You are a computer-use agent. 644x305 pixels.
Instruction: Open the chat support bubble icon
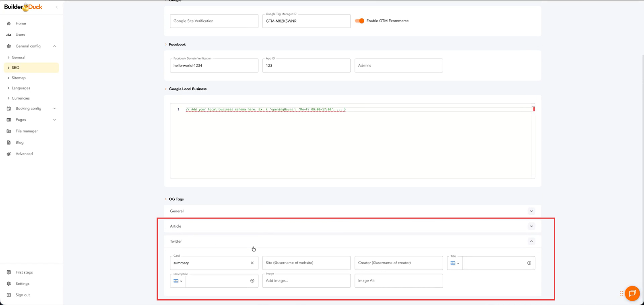pos(632,293)
